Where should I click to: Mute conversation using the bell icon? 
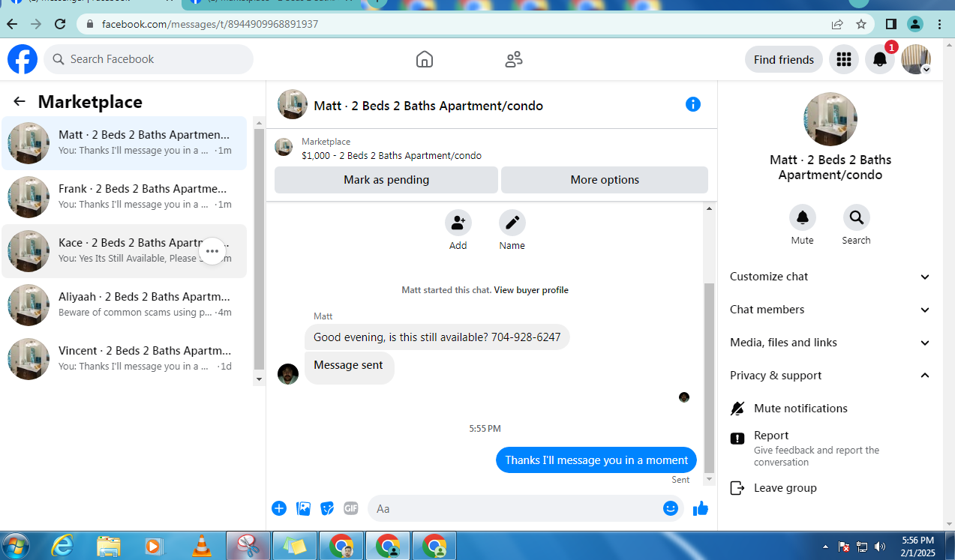803,218
